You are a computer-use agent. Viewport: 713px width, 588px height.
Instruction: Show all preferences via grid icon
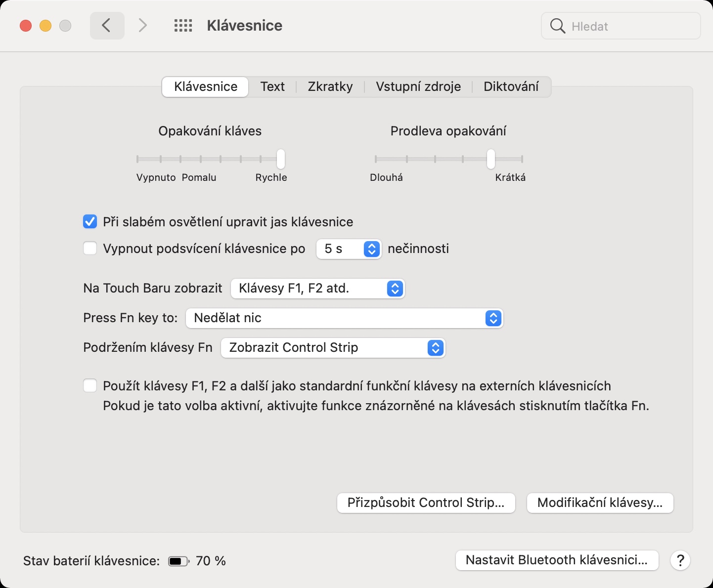pyautogui.click(x=183, y=26)
